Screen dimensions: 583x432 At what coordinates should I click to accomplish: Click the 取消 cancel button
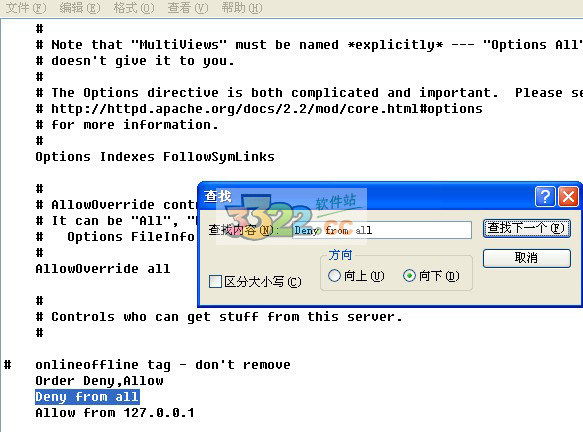point(527,258)
